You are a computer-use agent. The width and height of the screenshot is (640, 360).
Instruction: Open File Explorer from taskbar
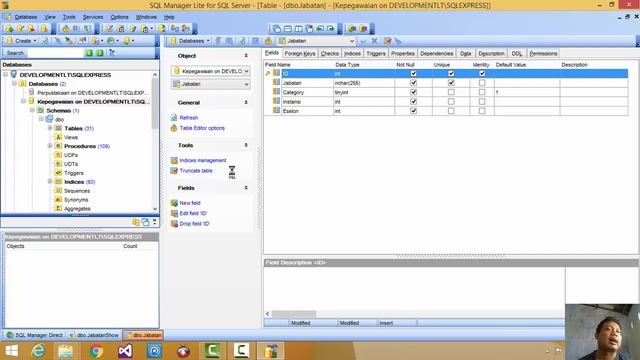pos(65,351)
